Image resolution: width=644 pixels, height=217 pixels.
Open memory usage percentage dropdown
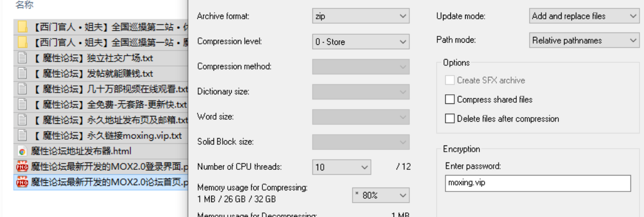[x=380, y=195]
